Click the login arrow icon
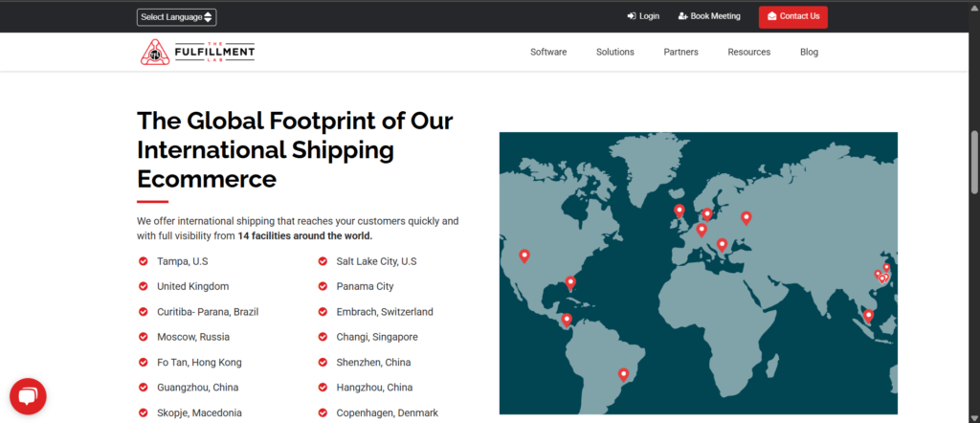The width and height of the screenshot is (980, 423). 632,16
